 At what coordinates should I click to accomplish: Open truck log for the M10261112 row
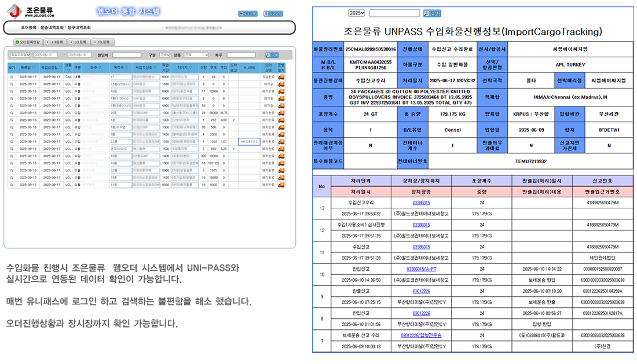[281, 142]
